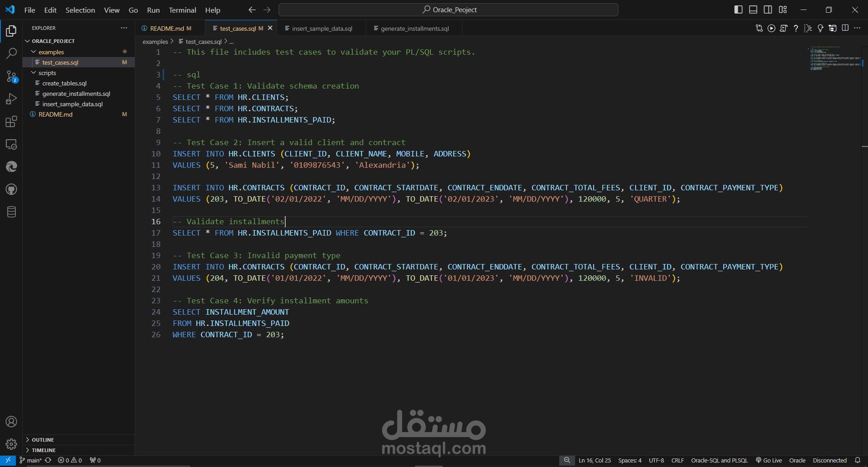Click Spaces: 4 indentation setting
Viewport: 868px width, 467px height.
pos(630,460)
